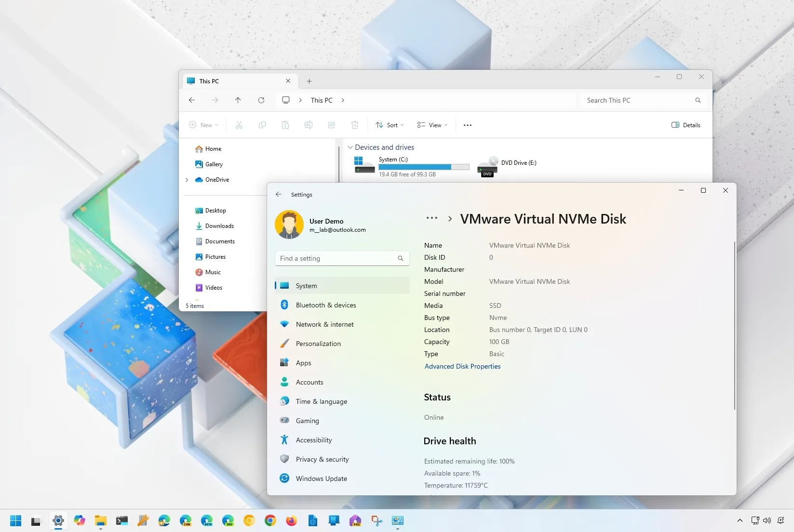Click the Find a setting search box
Screen dimensions: 794x532
click(342, 258)
